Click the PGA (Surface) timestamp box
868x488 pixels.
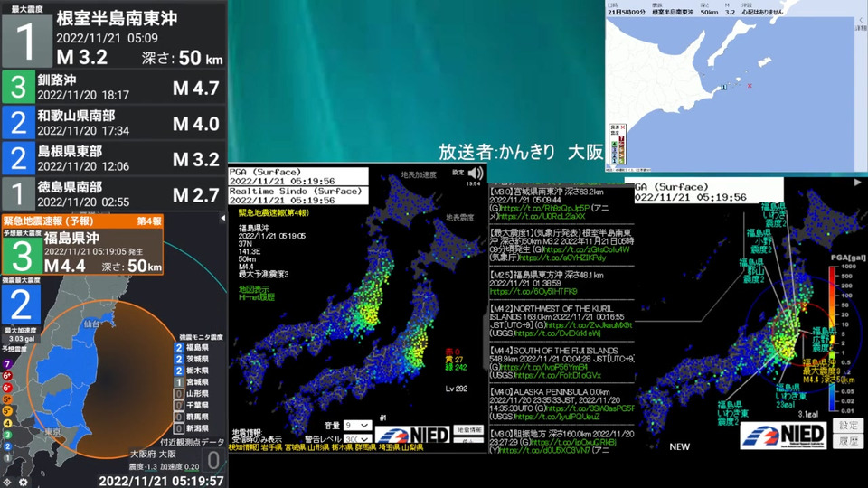[298, 176]
